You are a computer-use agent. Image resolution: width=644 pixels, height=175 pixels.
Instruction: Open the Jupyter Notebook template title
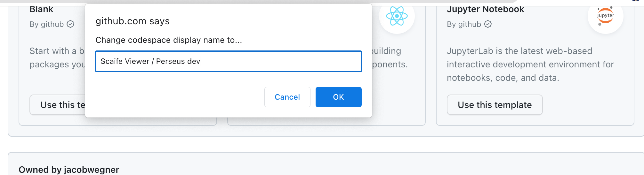pos(485,9)
